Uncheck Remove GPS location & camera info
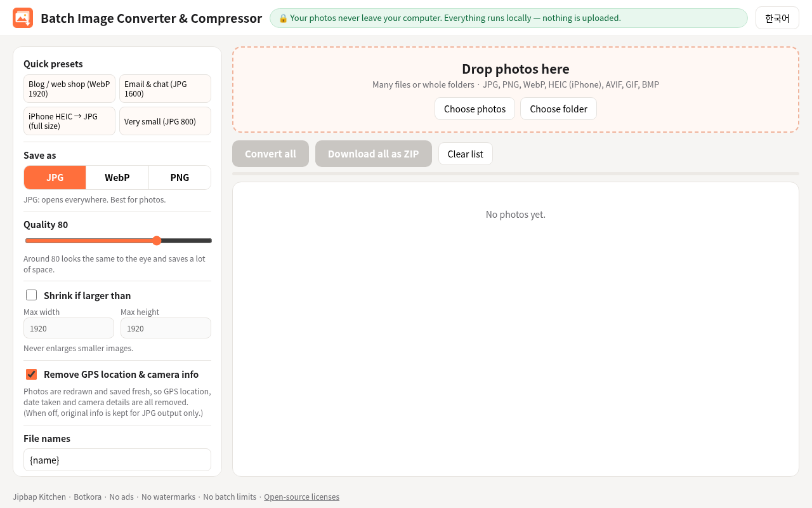The height and width of the screenshot is (508, 812). coord(31,374)
